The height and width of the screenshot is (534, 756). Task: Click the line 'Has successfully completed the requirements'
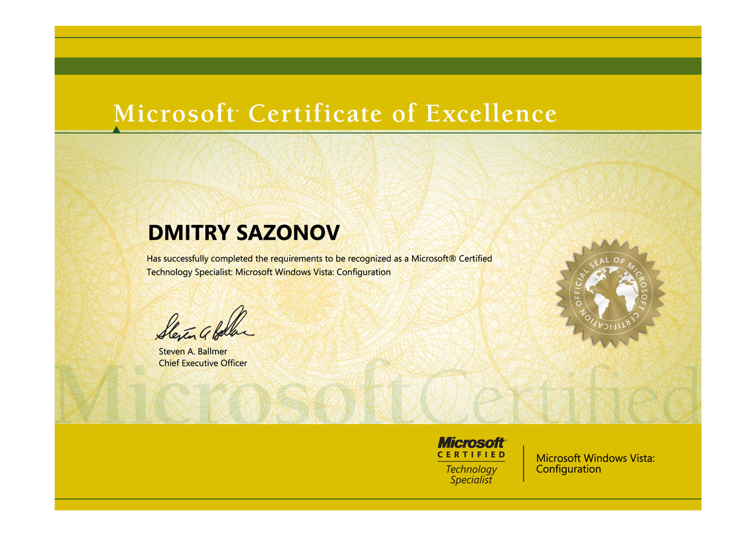(319, 259)
